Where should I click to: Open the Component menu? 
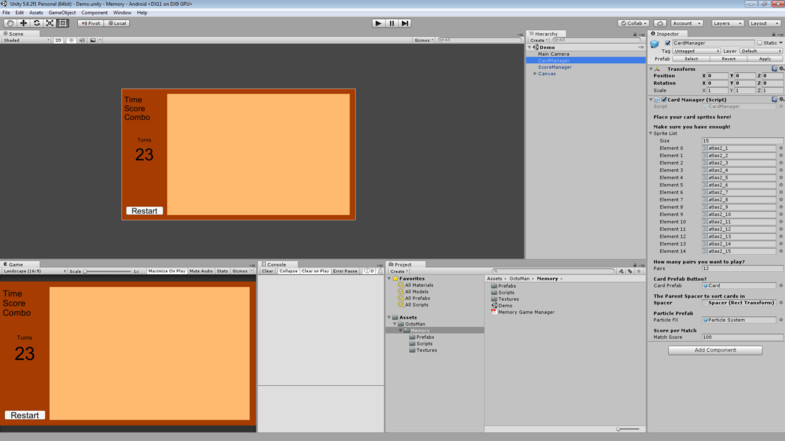[x=94, y=13]
